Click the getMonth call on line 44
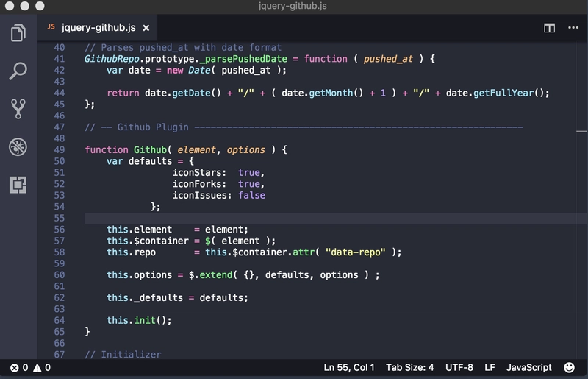 [x=331, y=93]
